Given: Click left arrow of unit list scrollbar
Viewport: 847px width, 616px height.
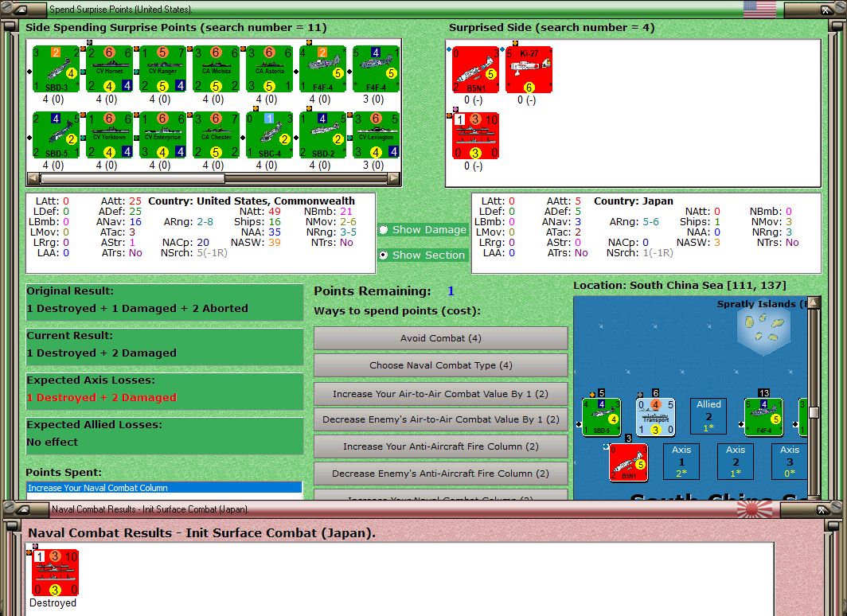Looking at the screenshot, I should click(33, 178).
